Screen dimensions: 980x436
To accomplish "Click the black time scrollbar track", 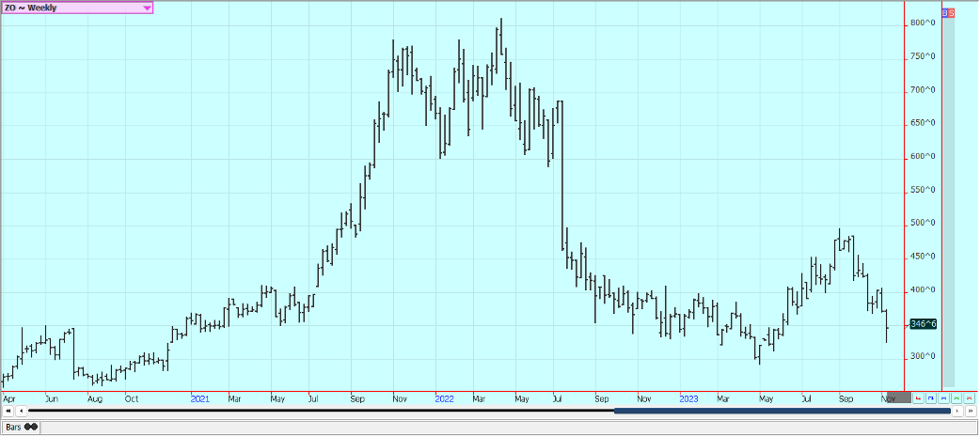I will click(x=322, y=411).
